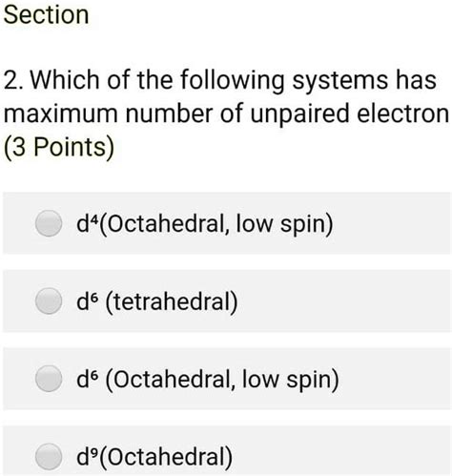Choose the d⁶ octahedral low spin radio button
Image resolution: width=452 pixels, height=476 pixels.
tap(49, 379)
